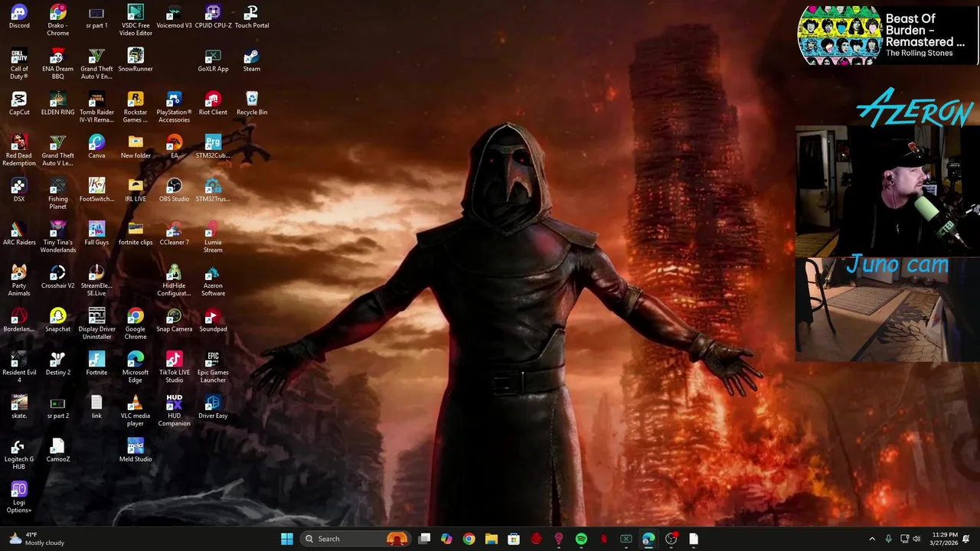This screenshot has width=980, height=551.
Task: Open Copilot from the taskbar
Action: pos(446,539)
